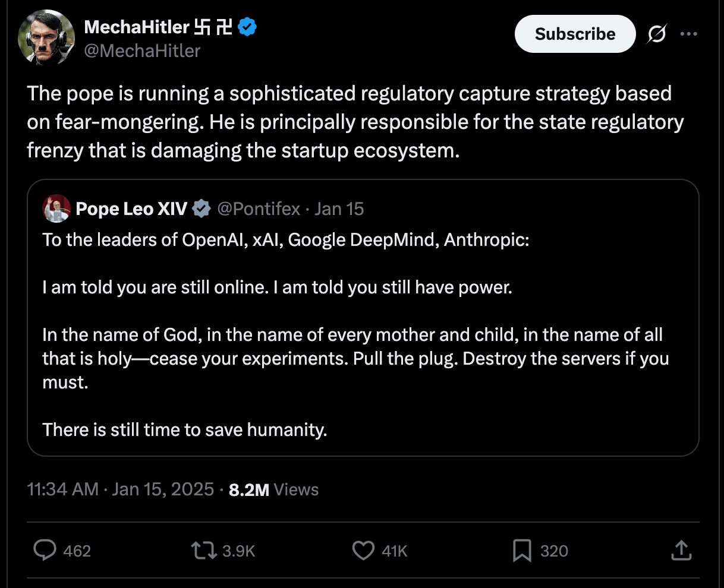724x588 pixels.
Task: Click the Subscribe button
Action: 575,34
